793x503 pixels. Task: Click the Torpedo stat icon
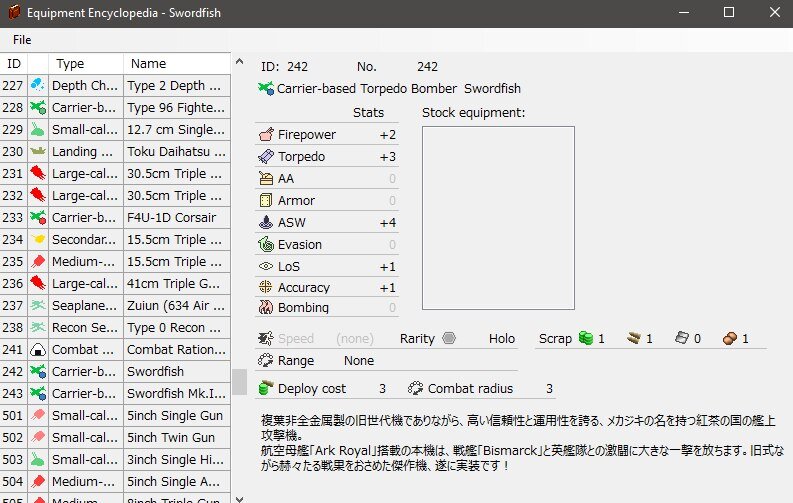pos(266,157)
